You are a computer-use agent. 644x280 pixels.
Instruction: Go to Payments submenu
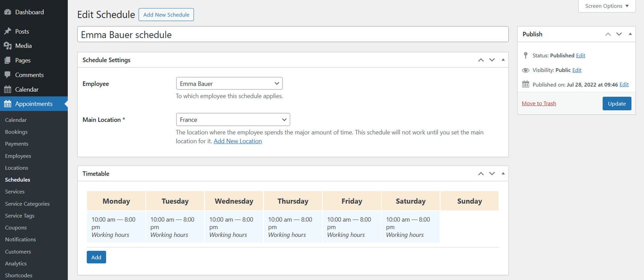pos(17,144)
